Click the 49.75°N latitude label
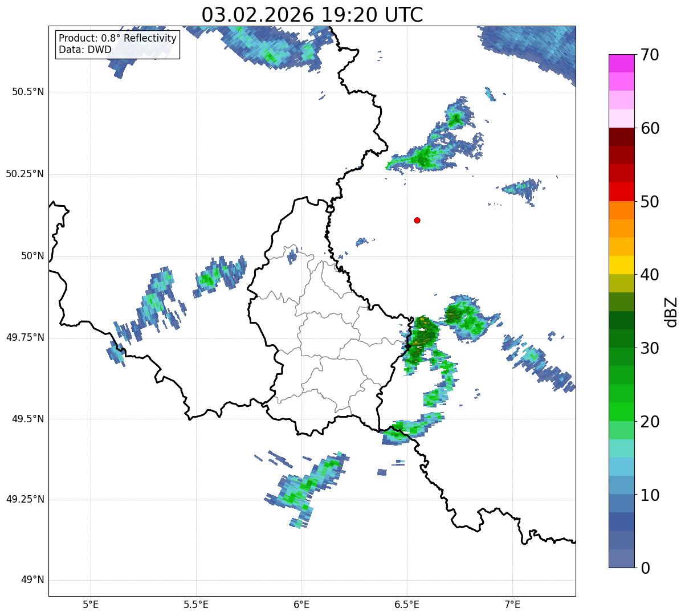The height and width of the screenshot is (616, 685). point(25,337)
